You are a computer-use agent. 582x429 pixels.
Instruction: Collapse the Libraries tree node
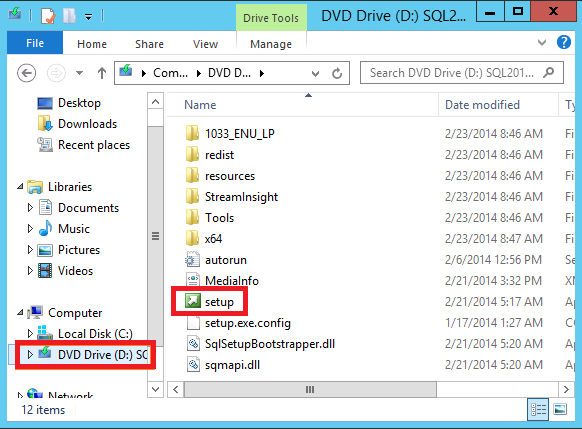coord(20,187)
